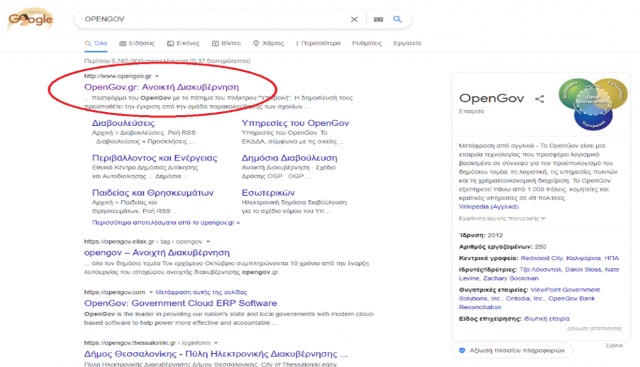This screenshot has height=367, width=640.
Task: Click the Ίδρυση: 2012 text
Action: 481,235
